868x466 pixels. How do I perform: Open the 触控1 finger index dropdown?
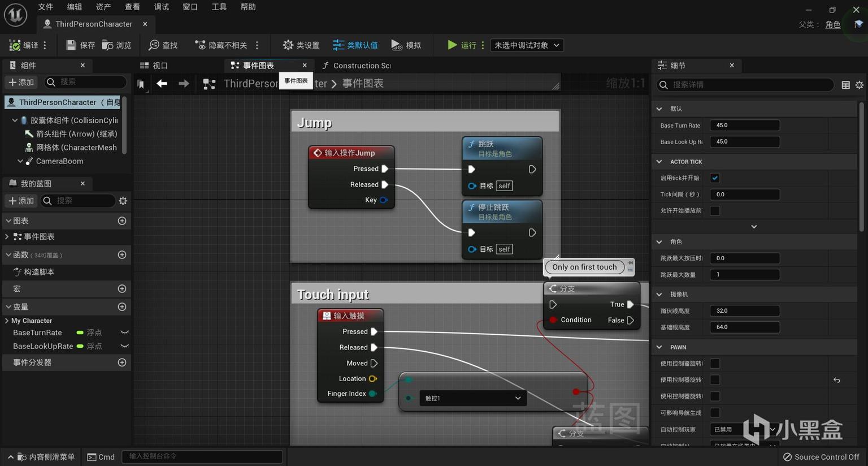(472, 398)
